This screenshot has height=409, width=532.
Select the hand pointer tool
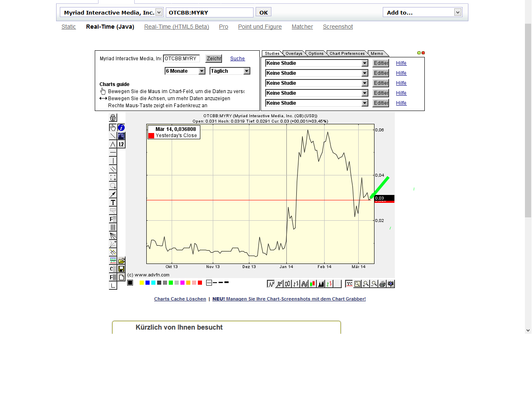click(113, 128)
